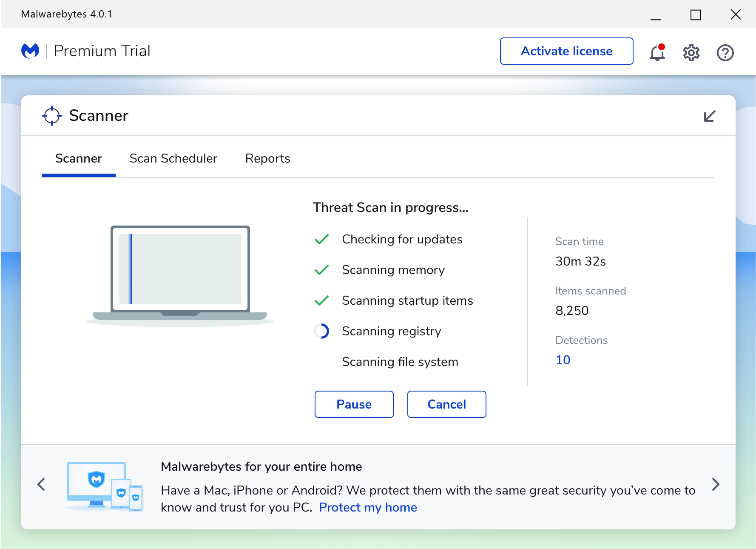Viewport: 756px width, 549px height.
Task: Switch to the Scan Scheduler tab
Action: point(173,159)
